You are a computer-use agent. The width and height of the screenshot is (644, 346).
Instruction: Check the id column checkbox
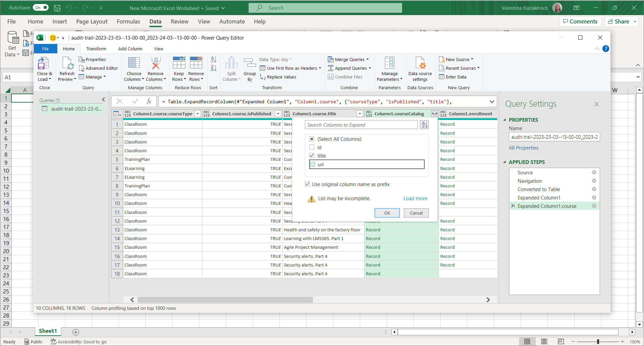(312, 147)
